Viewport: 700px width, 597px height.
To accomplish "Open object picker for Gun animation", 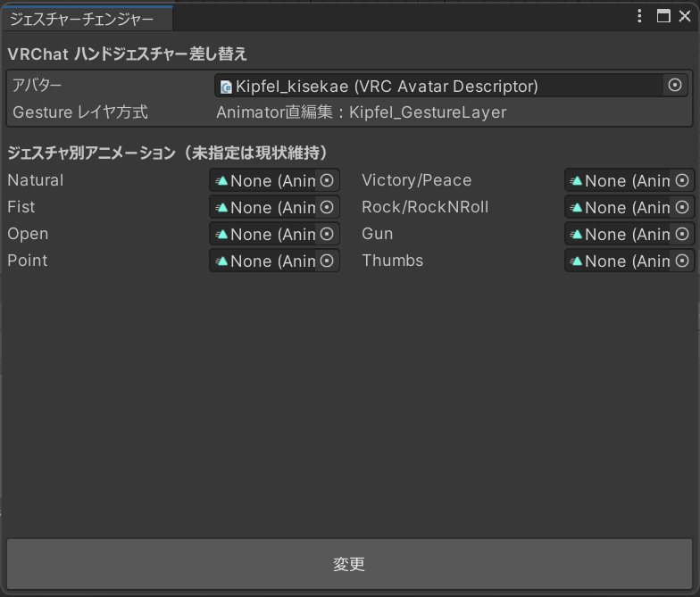I will coord(682,234).
